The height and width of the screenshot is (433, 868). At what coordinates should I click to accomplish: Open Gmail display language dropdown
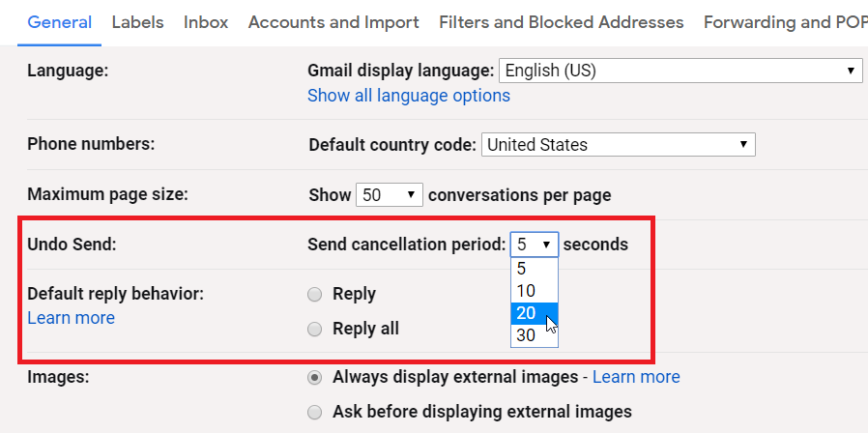[x=680, y=71]
